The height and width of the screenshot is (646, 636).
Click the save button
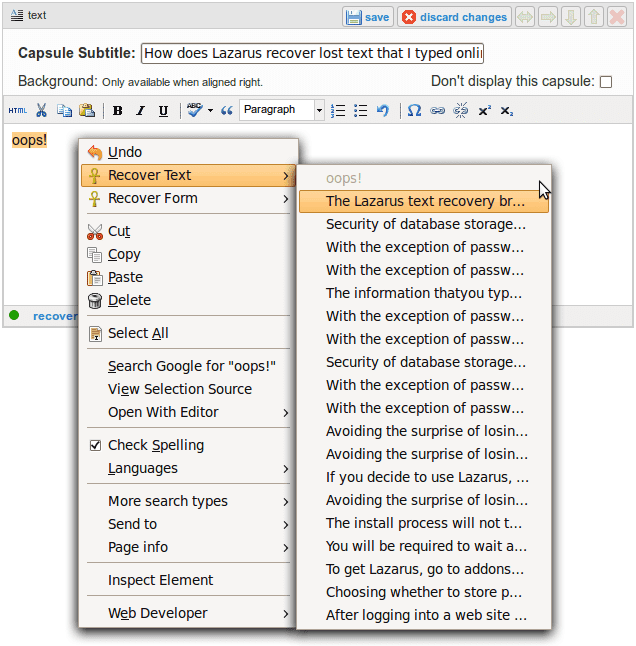pyautogui.click(x=368, y=17)
